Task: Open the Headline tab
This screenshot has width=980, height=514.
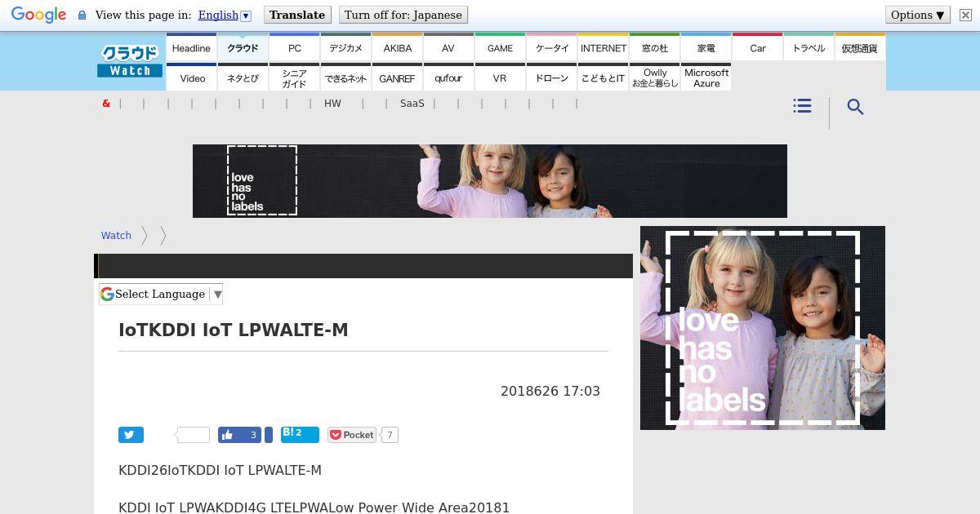Action: pos(191,48)
